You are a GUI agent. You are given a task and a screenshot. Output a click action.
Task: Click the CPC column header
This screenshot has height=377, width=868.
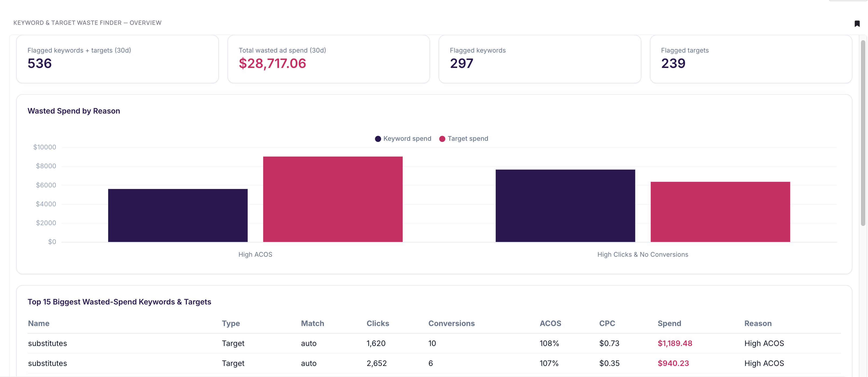tap(607, 323)
